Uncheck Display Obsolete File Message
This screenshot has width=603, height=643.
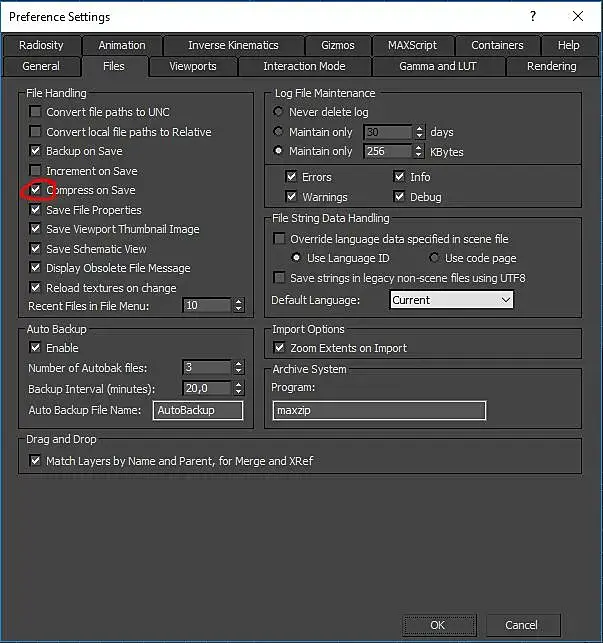[x=36, y=268]
